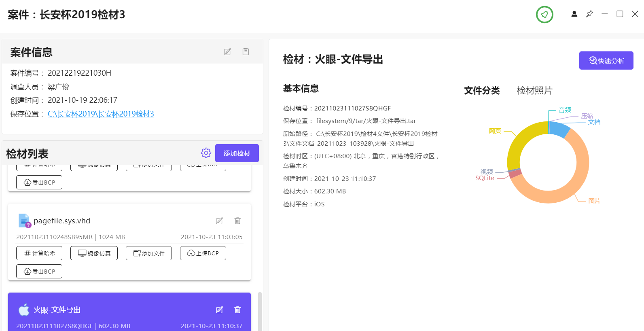This screenshot has height=331, width=644.
Task: Click 添加文件 for pagefile.sys.vhd
Action: 149,253
